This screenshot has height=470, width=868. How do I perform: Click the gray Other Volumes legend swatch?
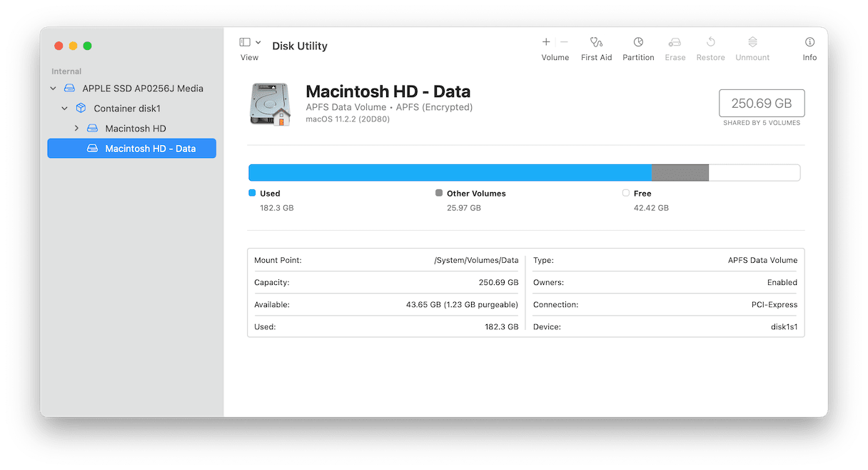(x=439, y=193)
